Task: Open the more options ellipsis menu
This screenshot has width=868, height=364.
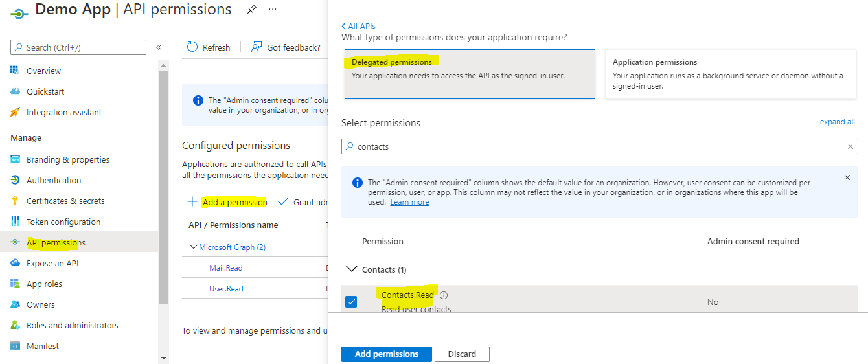Action: [273, 9]
